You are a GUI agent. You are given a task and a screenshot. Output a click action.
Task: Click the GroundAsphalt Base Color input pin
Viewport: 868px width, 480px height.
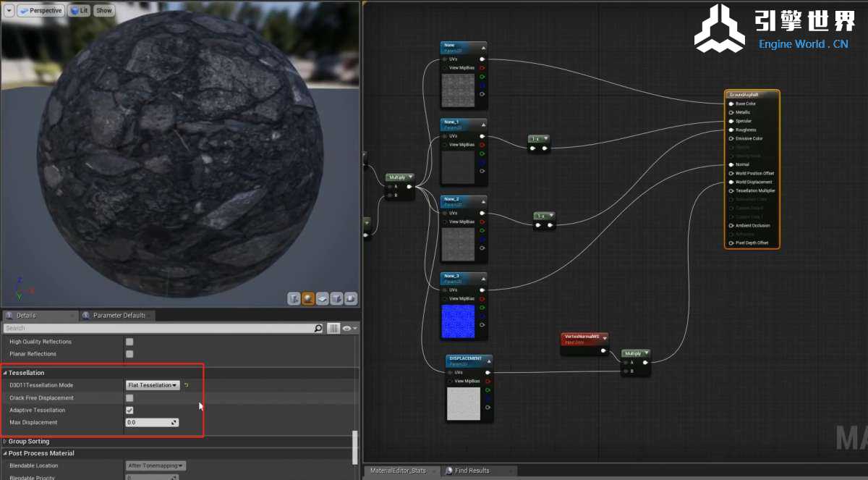coord(731,104)
